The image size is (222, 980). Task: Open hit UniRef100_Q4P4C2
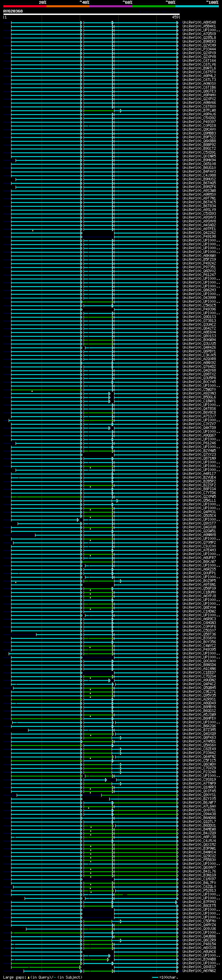199,684
